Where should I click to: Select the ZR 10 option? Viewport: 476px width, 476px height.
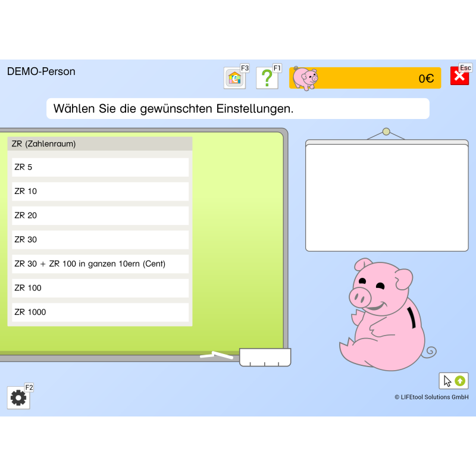click(100, 191)
